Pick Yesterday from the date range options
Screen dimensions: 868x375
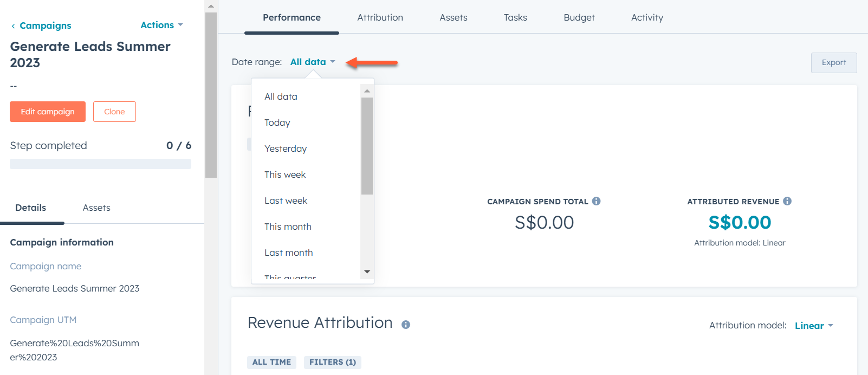(286, 148)
